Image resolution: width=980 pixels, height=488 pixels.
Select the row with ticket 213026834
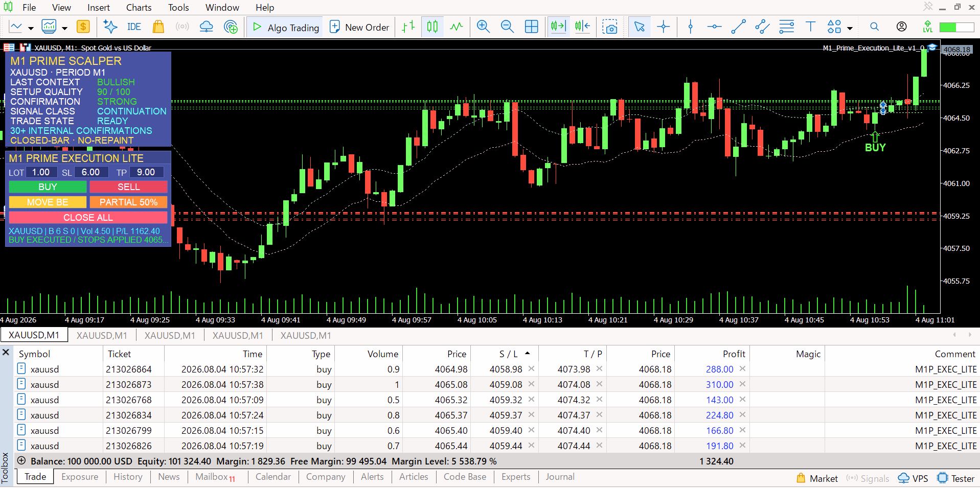pos(496,415)
